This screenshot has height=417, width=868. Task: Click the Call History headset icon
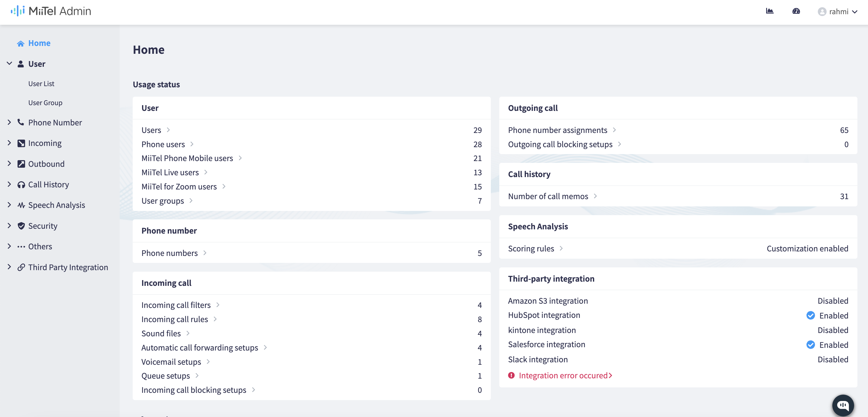21,185
